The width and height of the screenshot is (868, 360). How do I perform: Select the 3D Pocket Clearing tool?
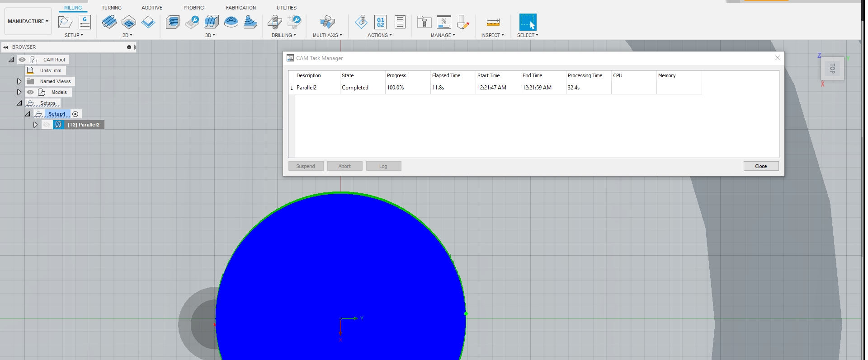tap(192, 22)
